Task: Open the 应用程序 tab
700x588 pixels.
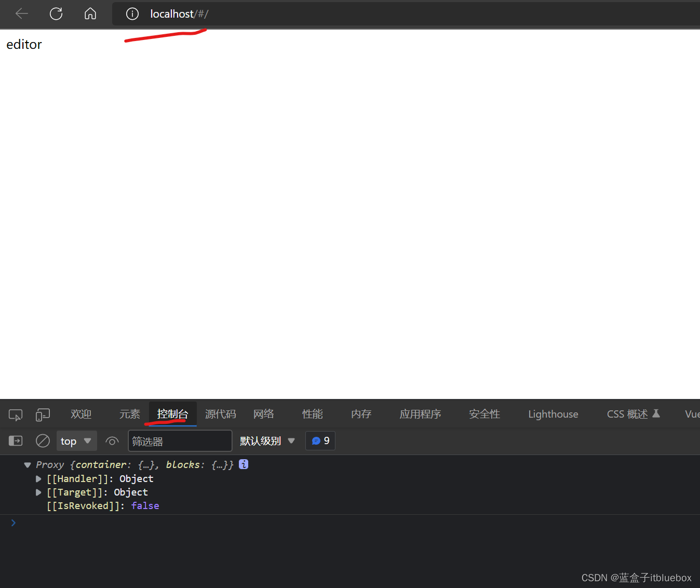Action: (x=421, y=414)
